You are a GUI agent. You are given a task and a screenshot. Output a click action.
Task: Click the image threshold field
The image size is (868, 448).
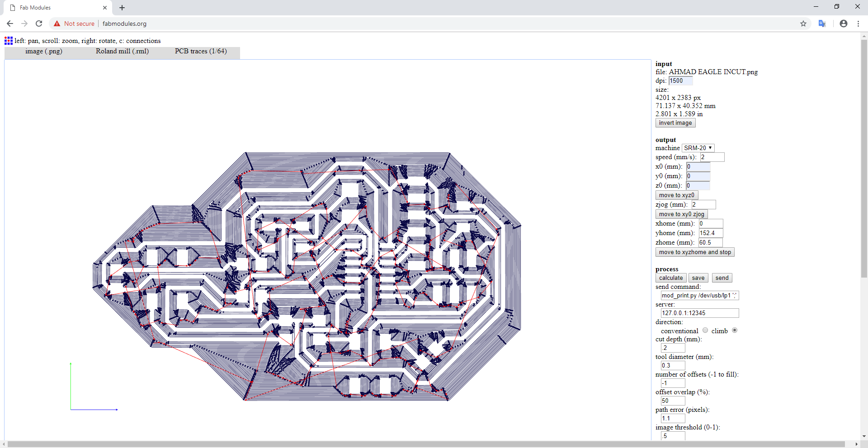pyautogui.click(x=673, y=436)
